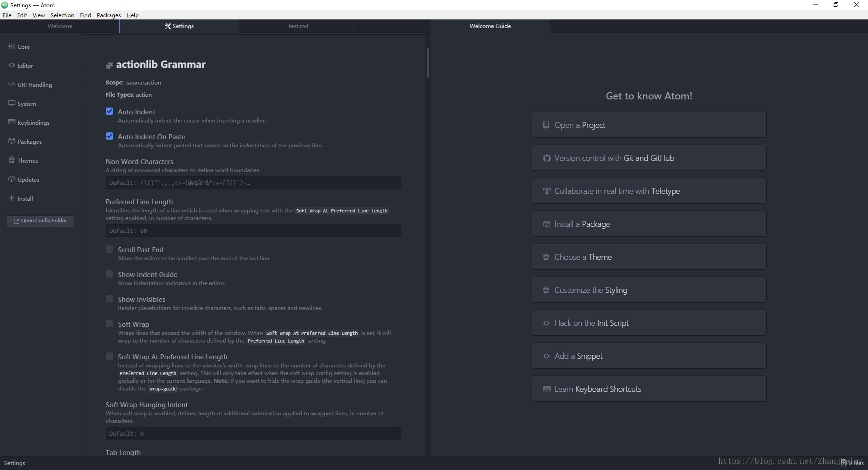Click the tools icon on Settings tab
Screen dimensions: 868x470
coord(168,26)
